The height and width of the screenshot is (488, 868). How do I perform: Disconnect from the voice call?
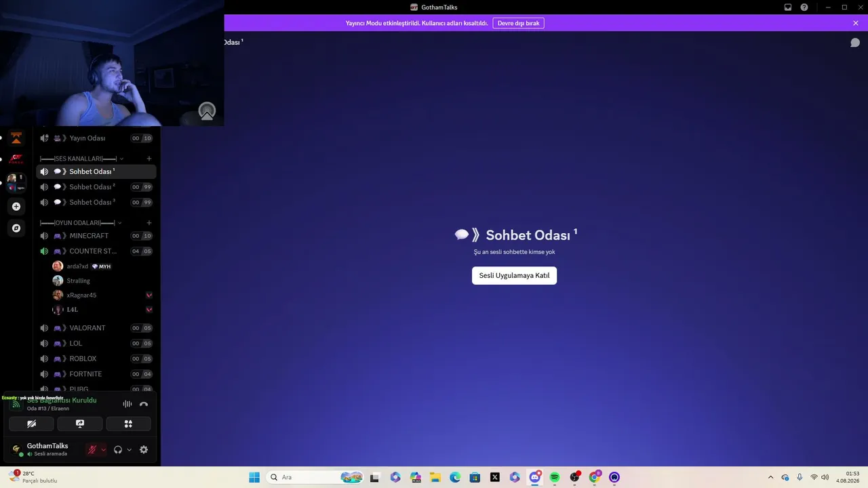click(x=144, y=404)
